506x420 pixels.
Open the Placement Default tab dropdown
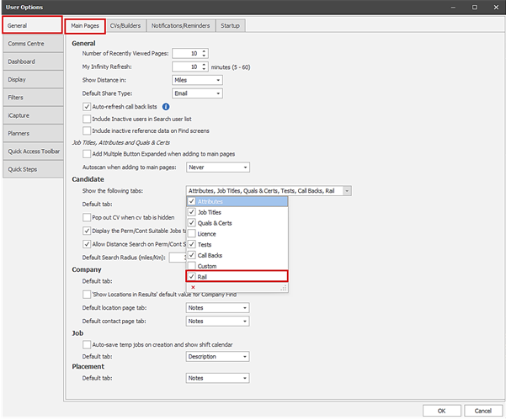pos(245,378)
